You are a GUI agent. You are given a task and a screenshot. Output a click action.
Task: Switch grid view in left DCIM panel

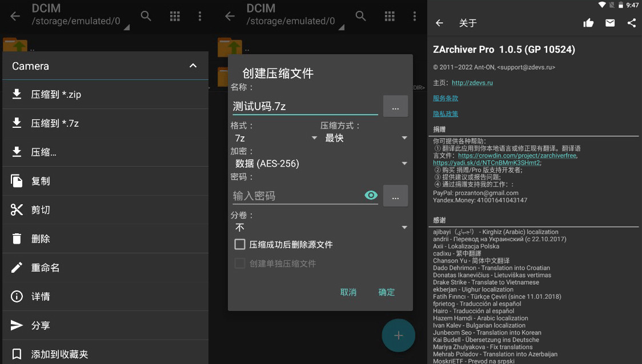[x=175, y=16]
